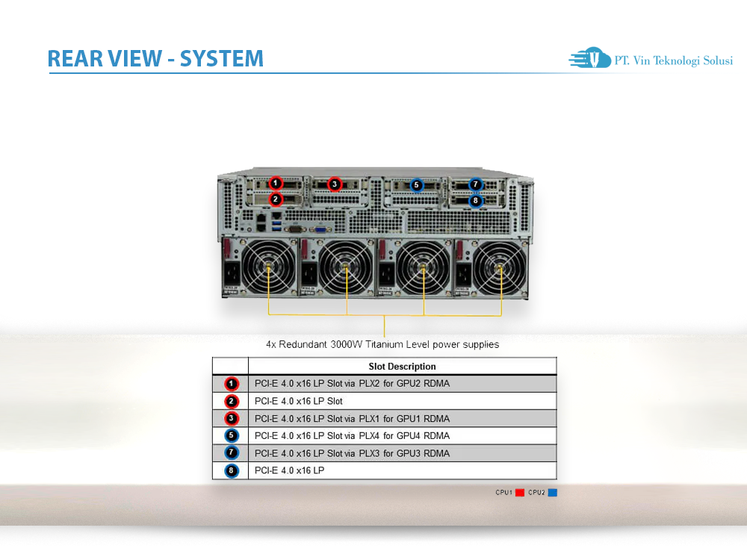This screenshot has height=560, width=747.
Task: Select the PLX2 for GPU2 RDMA row
Action: [x=383, y=384]
